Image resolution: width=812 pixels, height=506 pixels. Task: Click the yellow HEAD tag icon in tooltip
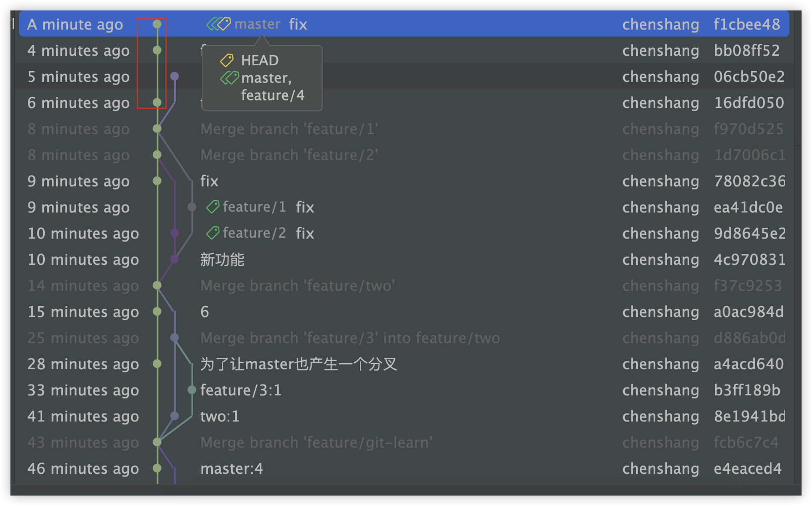pyautogui.click(x=227, y=60)
